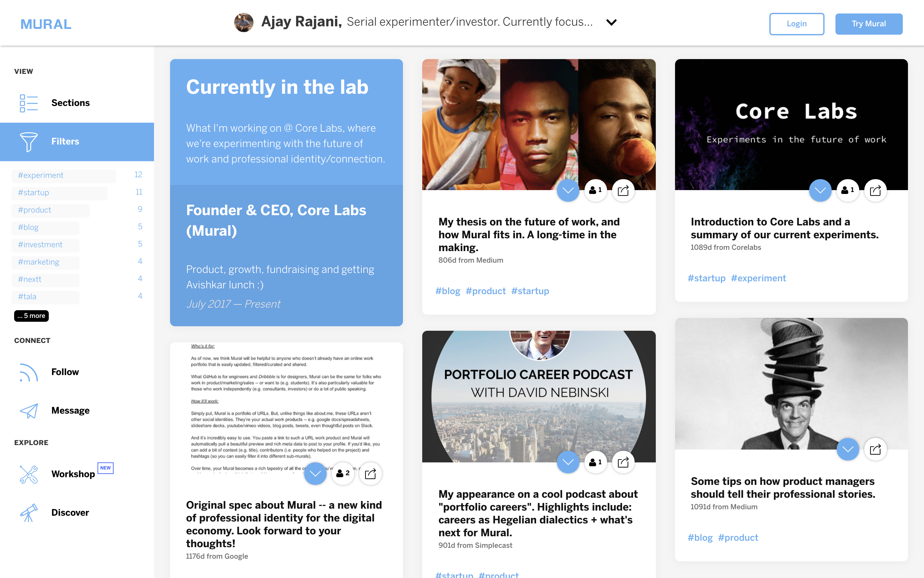
Task: Expand the Original spec card chevron
Action: [315, 474]
